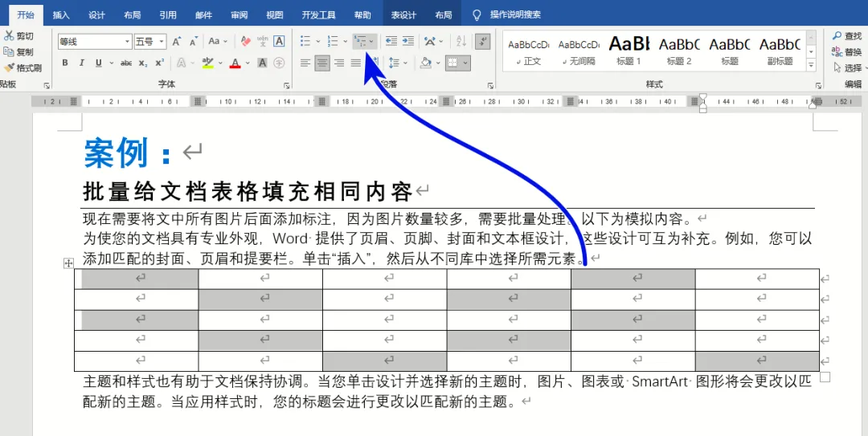
Task: Toggle italic formatting
Action: pyautogui.click(x=81, y=63)
